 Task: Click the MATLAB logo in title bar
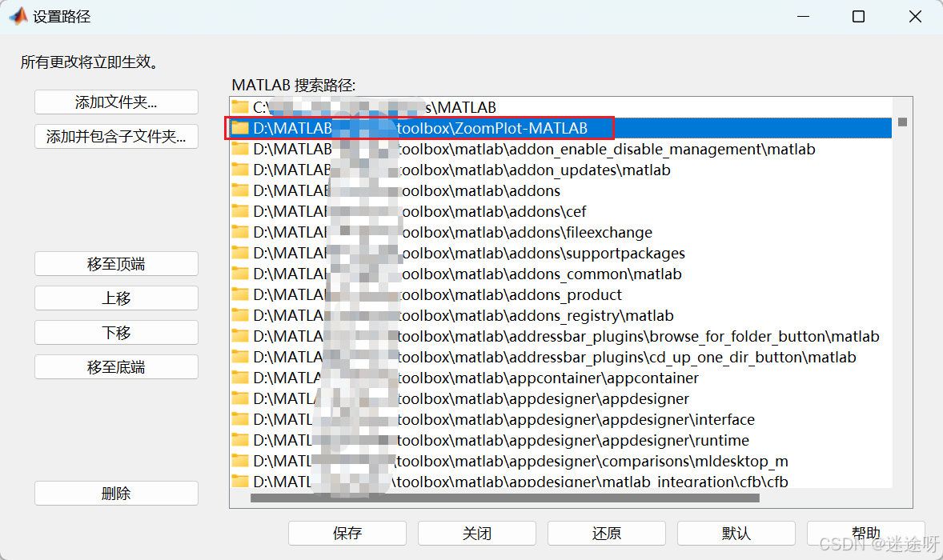coord(18,16)
